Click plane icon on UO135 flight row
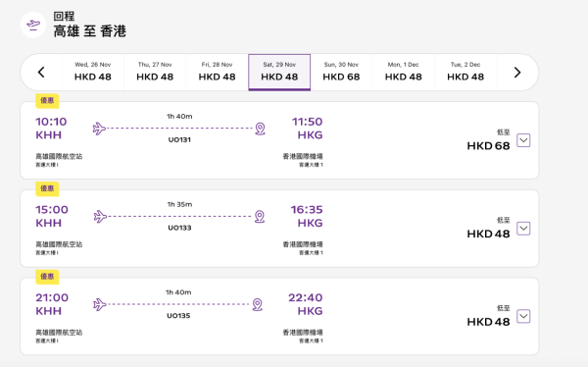 [100, 304]
